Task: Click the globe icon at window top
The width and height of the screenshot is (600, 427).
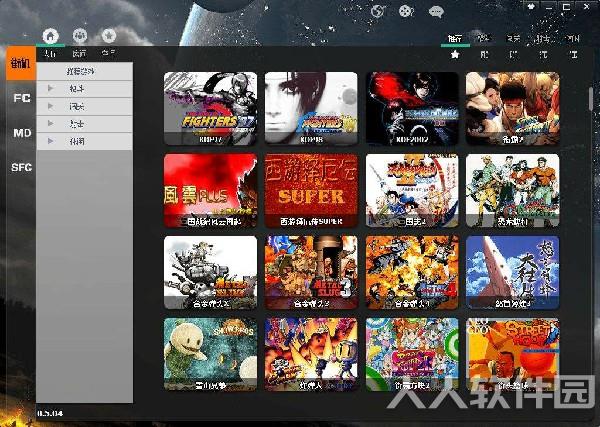Action: (378, 11)
